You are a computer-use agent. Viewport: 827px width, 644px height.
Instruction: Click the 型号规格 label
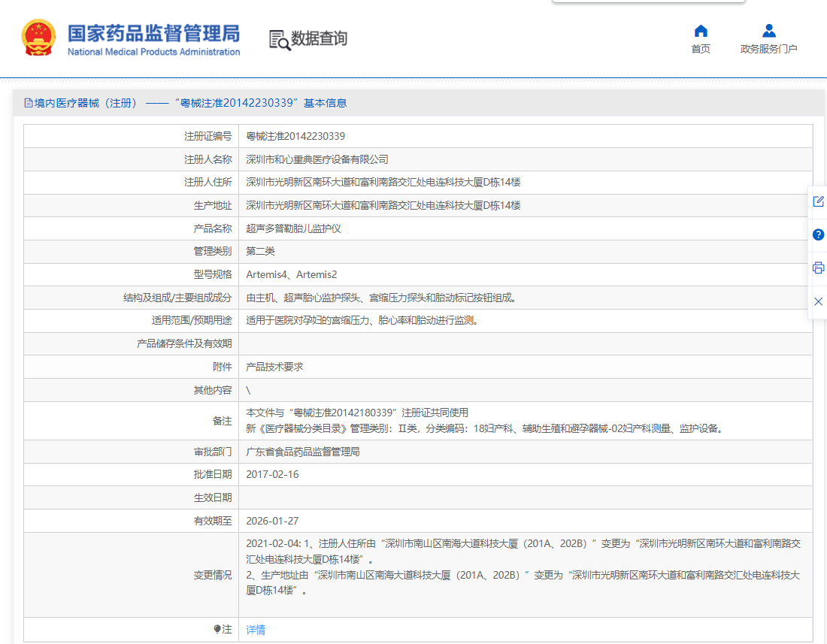213,274
